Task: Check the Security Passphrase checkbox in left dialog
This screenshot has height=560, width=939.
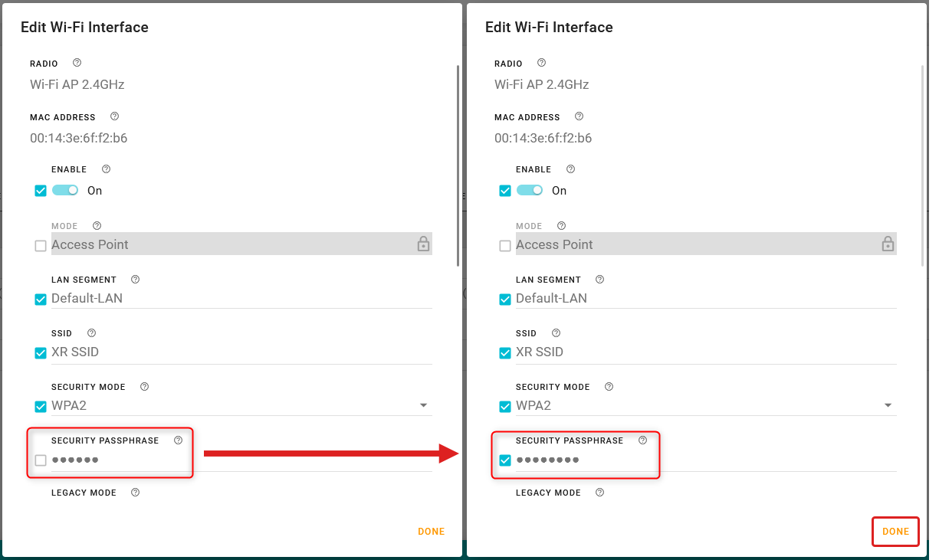Action: coord(41,460)
